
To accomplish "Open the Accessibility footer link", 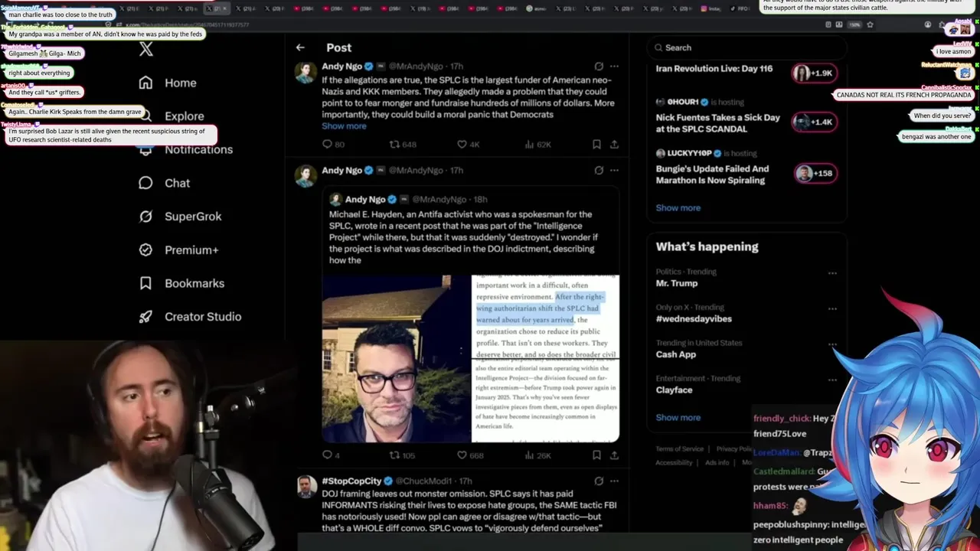I will [674, 463].
